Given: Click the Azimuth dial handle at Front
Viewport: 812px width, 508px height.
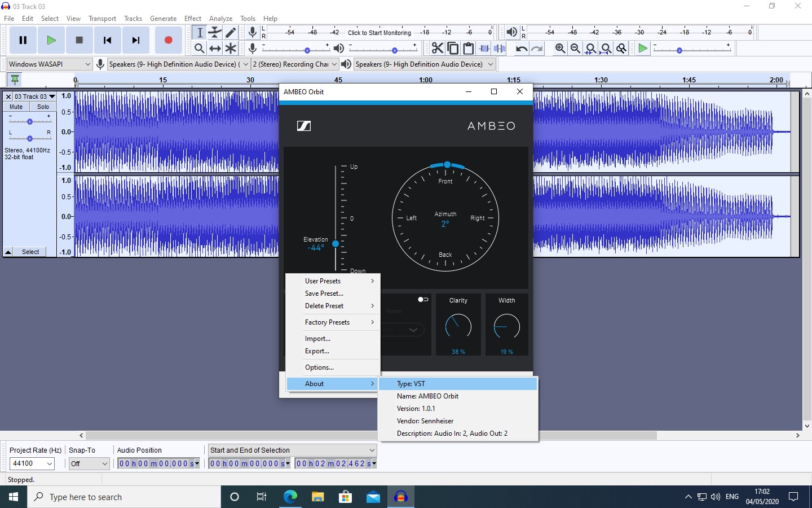Looking at the screenshot, I should click(447, 165).
